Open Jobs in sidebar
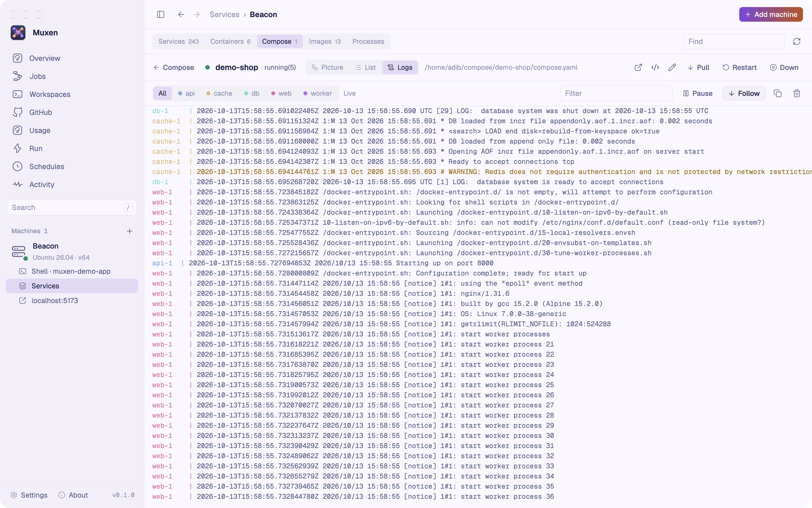Screen dimensions: 812x508 point(72,76)
